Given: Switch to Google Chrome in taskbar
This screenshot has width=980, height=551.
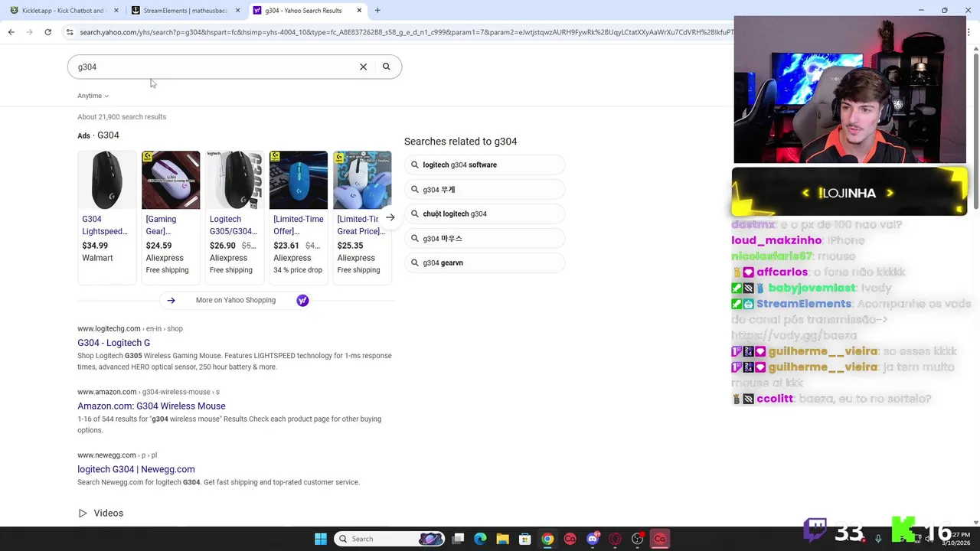Looking at the screenshot, I should pyautogui.click(x=547, y=539).
